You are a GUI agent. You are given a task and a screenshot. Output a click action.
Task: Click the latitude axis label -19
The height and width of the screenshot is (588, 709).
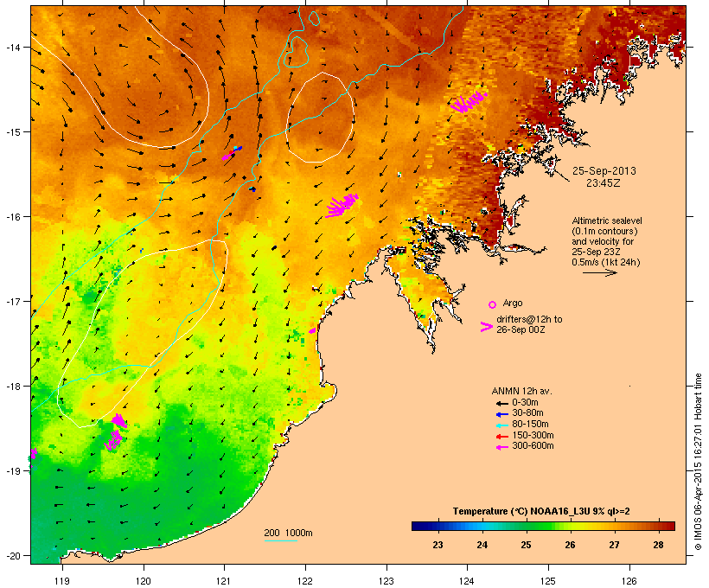click(x=12, y=471)
